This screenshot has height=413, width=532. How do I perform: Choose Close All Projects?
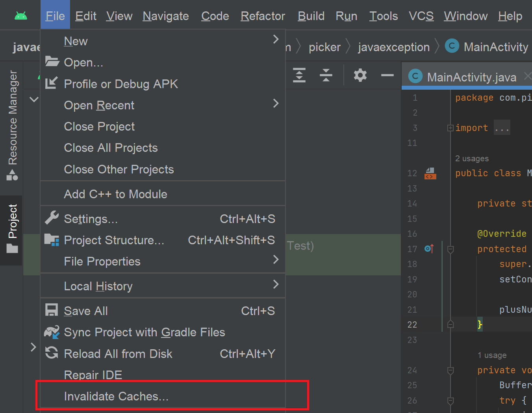pos(163,147)
